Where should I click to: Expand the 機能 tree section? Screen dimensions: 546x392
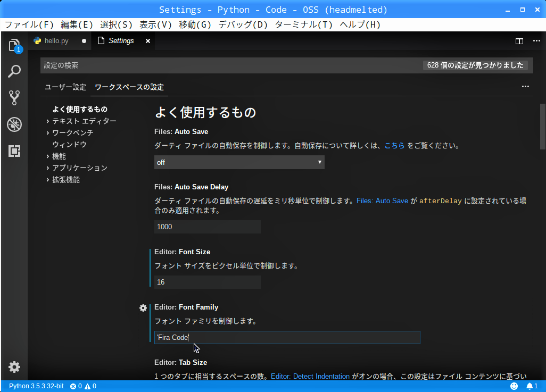(48, 157)
